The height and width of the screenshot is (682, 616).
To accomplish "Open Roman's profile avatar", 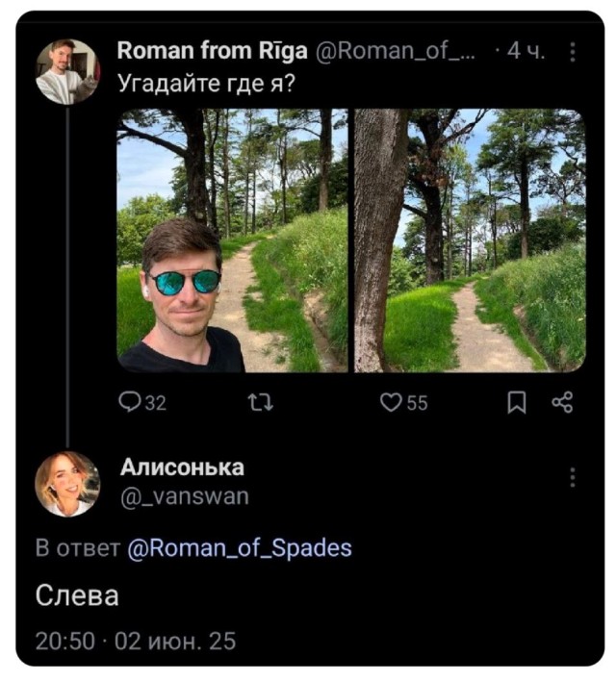I will point(67,71).
